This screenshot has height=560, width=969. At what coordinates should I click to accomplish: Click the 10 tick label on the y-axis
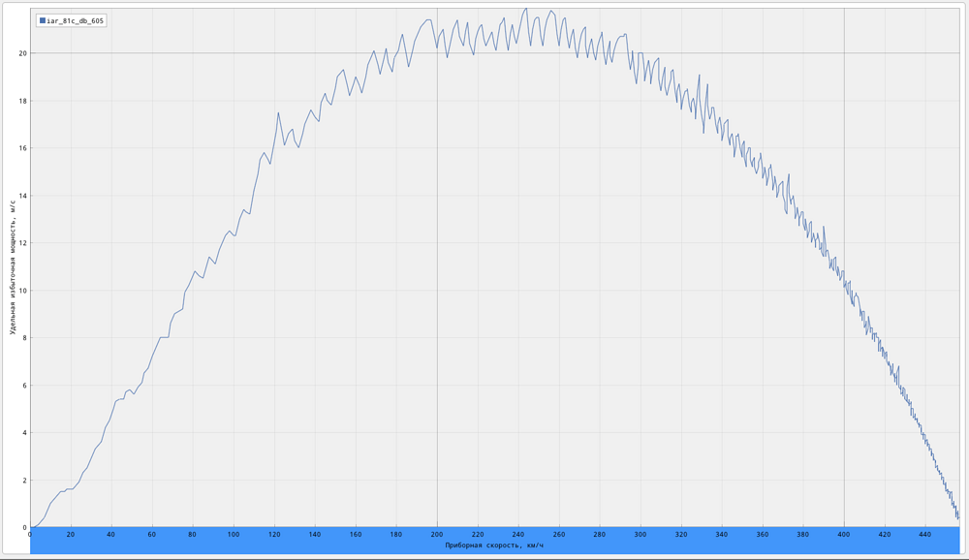coord(23,291)
